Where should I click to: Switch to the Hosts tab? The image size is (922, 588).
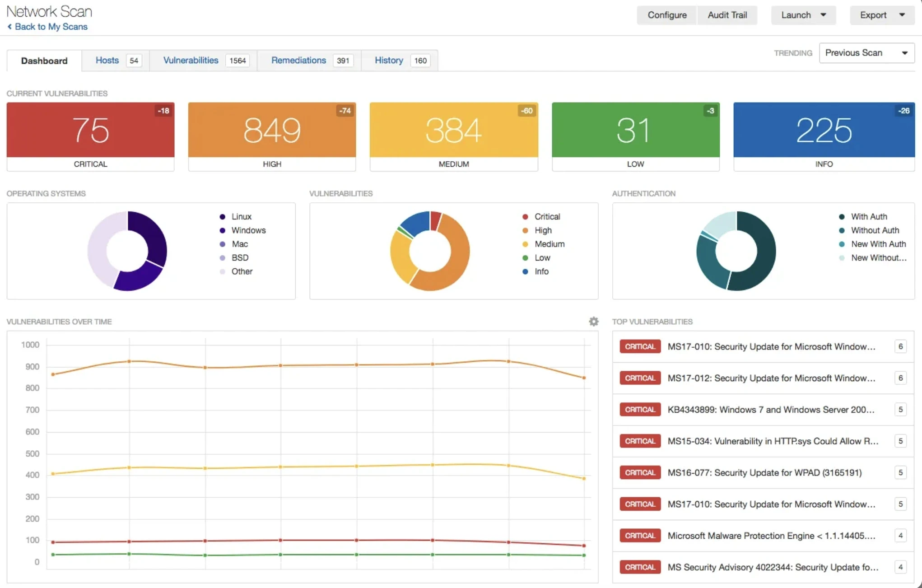coord(107,60)
